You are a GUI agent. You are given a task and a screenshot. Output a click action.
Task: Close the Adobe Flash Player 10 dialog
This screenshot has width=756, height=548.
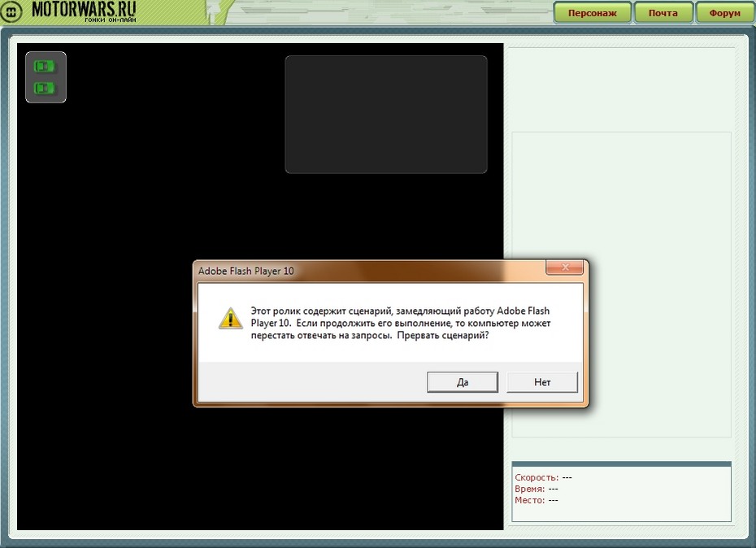click(565, 267)
